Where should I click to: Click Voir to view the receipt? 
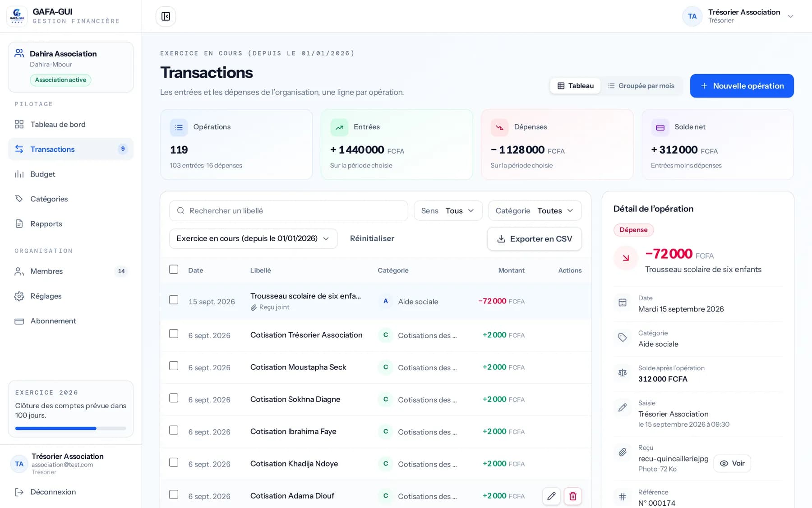click(x=732, y=463)
